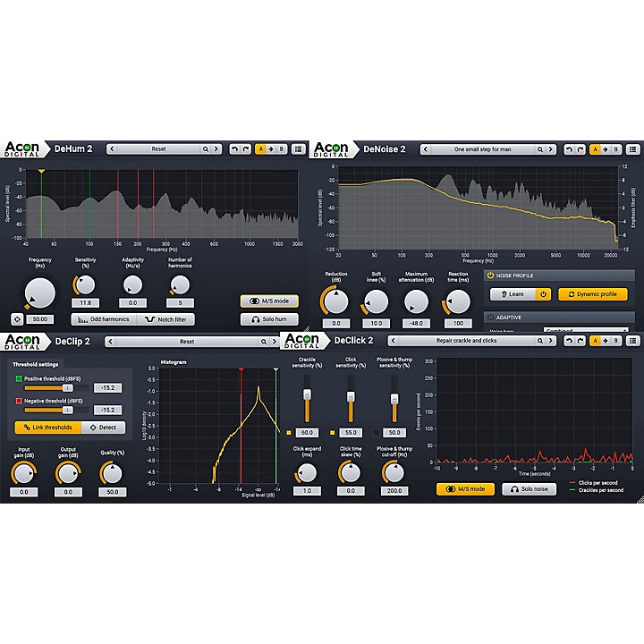Adjust Positive threshold slider handle
This screenshot has height=644, width=644.
(68, 388)
